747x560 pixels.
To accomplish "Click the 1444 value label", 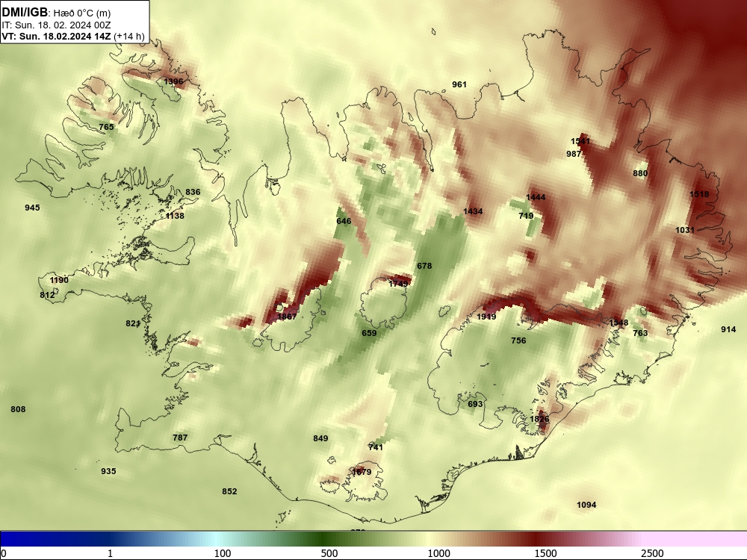I will 536,197.
